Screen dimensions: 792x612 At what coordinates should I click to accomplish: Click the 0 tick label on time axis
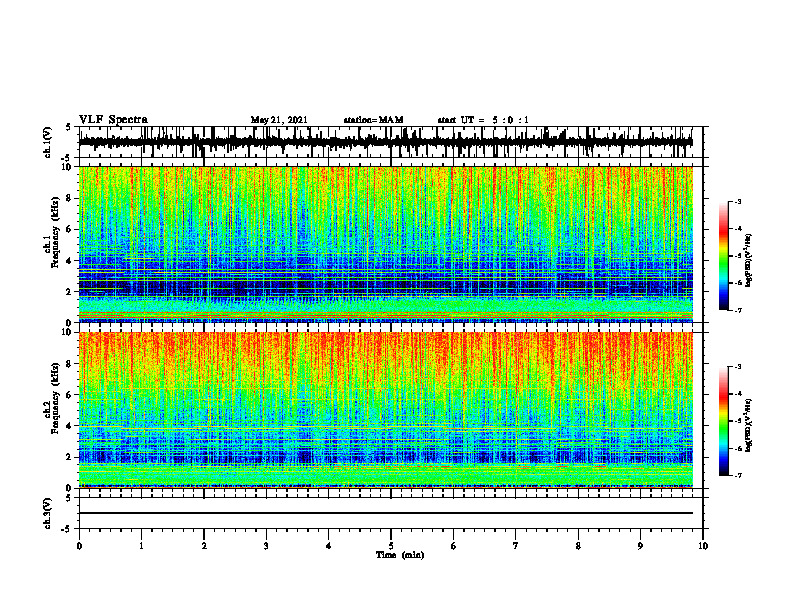[x=79, y=546]
